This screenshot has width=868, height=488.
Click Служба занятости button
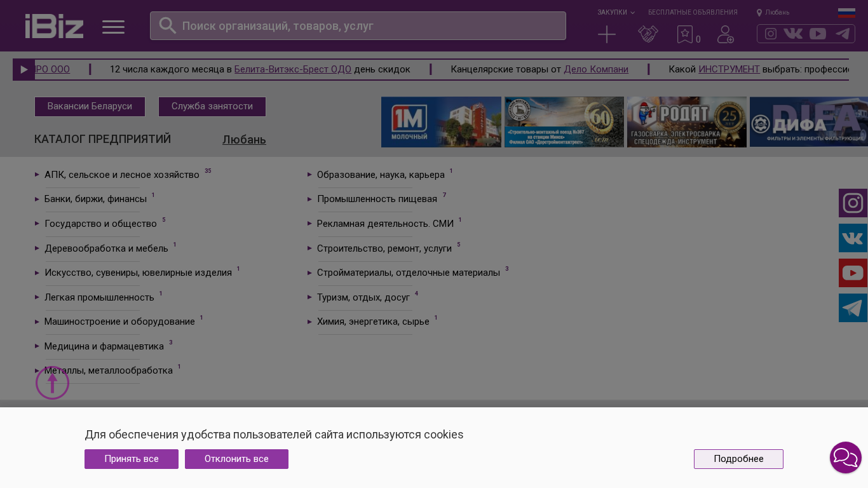[212, 107]
